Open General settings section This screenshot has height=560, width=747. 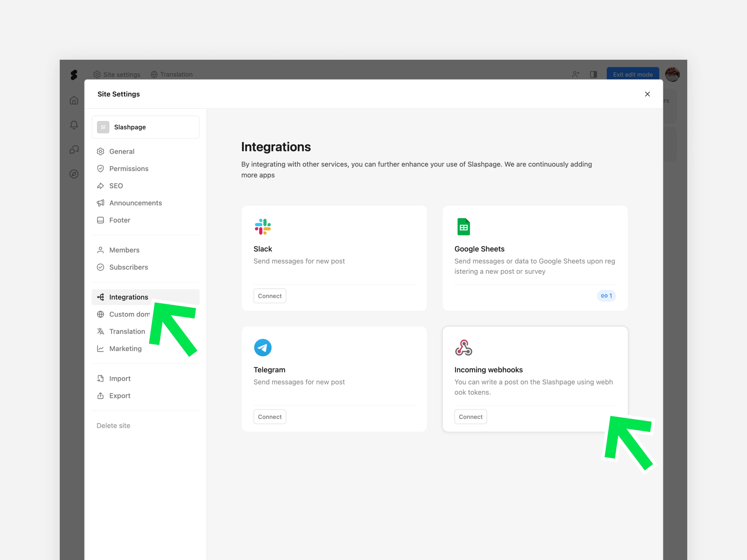(122, 152)
